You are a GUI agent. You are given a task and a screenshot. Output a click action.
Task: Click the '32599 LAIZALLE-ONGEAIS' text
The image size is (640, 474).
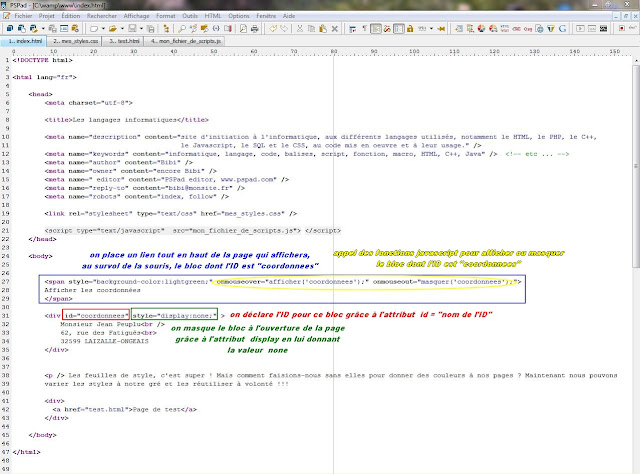tap(104, 341)
